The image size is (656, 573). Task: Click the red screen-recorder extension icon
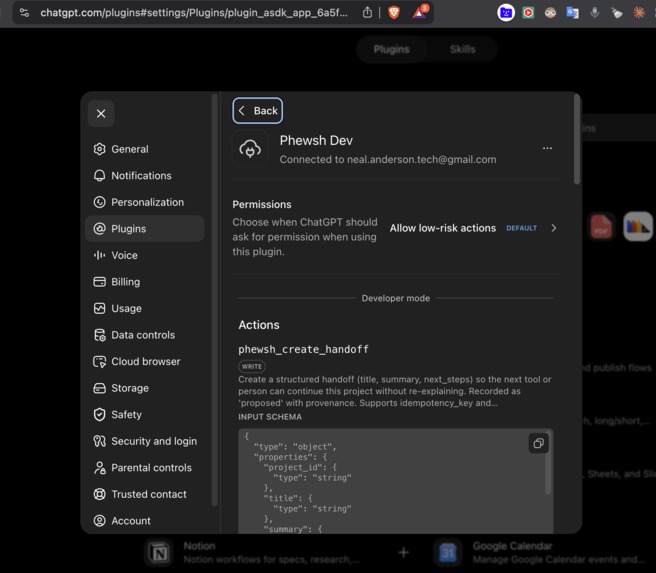click(528, 13)
